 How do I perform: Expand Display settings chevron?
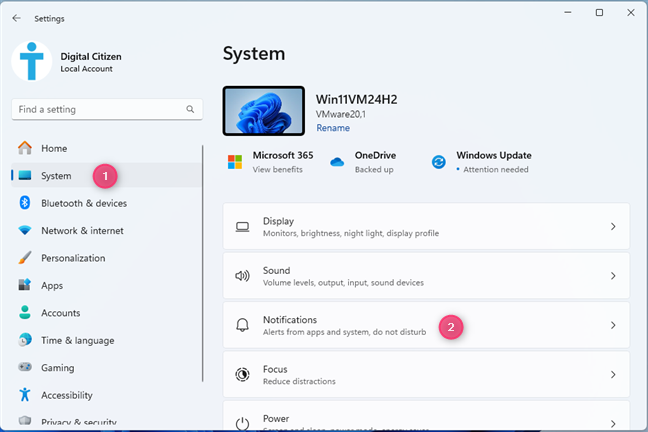(613, 227)
